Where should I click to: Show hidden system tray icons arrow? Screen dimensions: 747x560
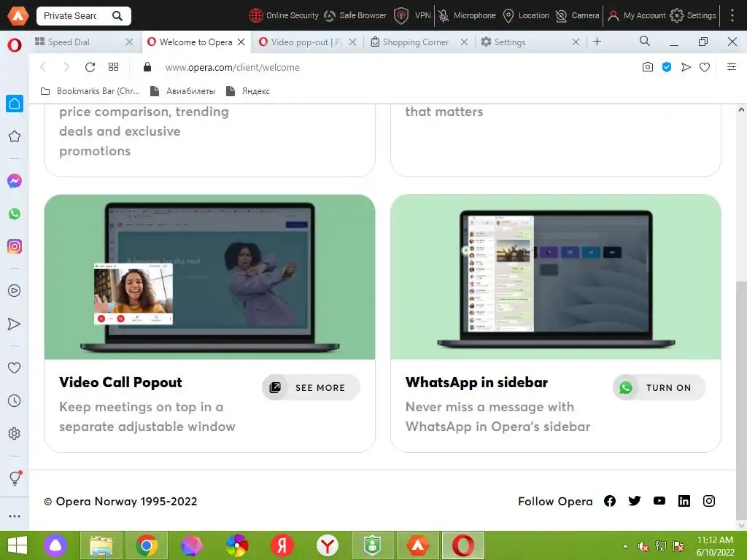click(625, 546)
